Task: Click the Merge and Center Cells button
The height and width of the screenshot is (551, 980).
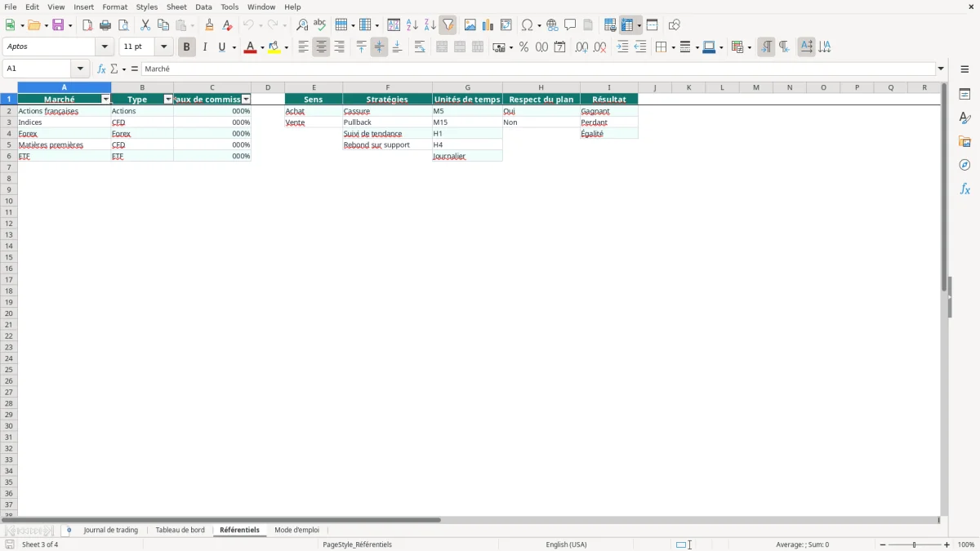Action: click(x=442, y=47)
